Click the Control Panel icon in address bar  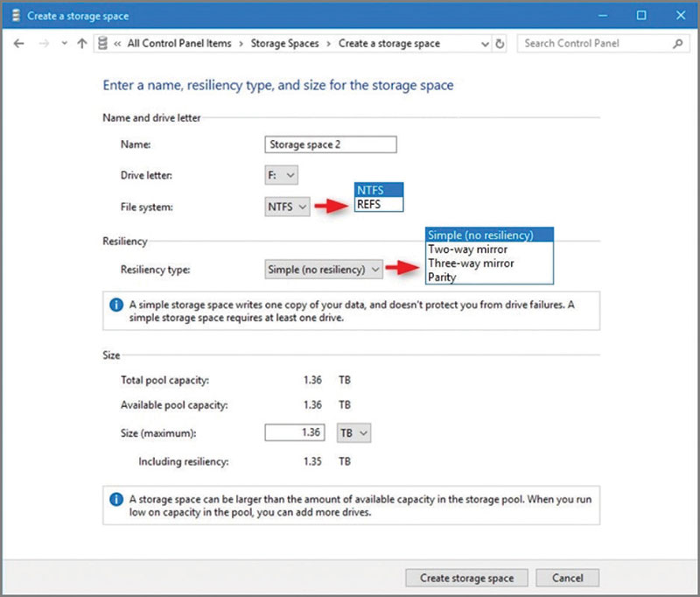[x=103, y=43]
